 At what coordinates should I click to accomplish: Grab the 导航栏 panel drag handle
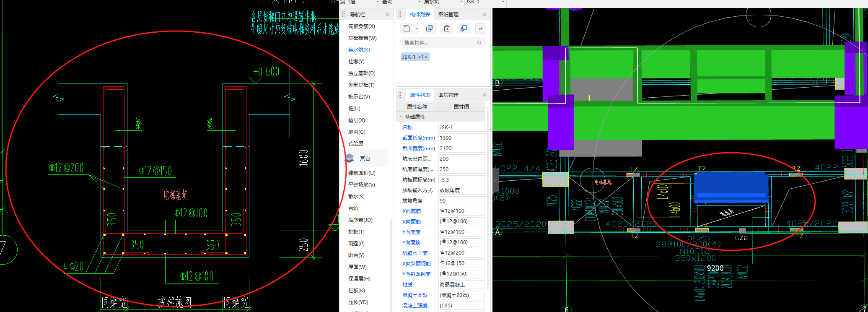pyautogui.click(x=343, y=14)
